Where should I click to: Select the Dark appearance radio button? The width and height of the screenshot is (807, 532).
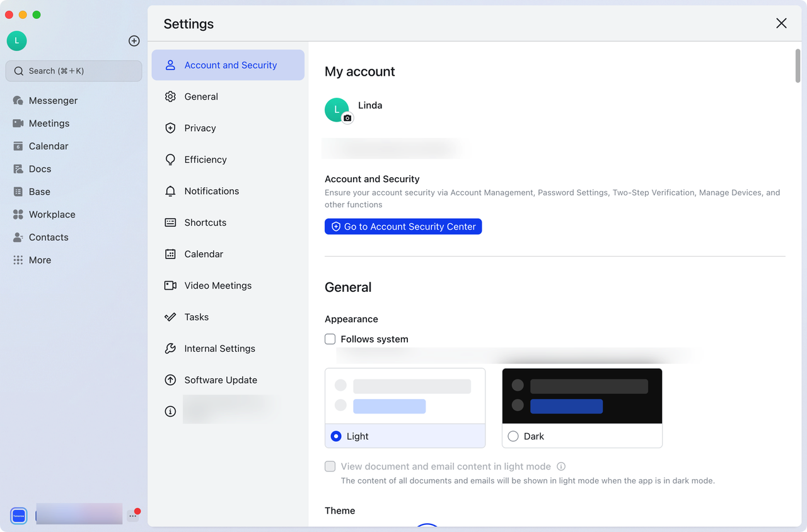tap(513, 436)
